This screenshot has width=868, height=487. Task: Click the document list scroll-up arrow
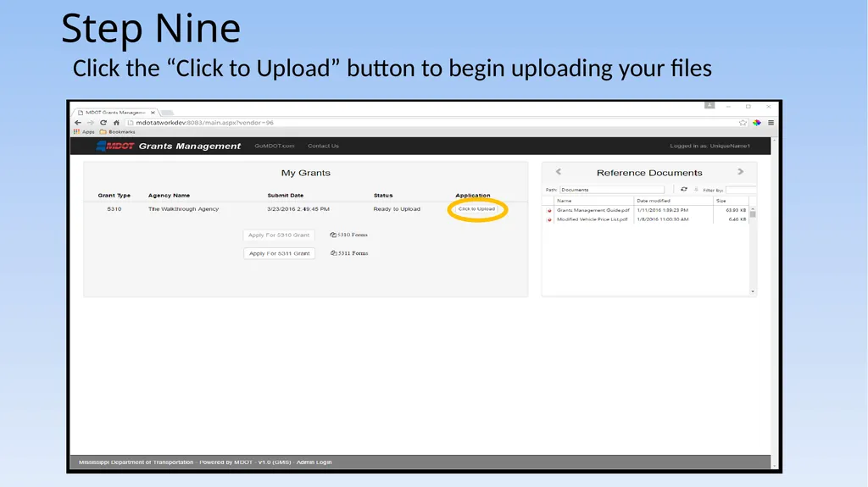(753, 210)
